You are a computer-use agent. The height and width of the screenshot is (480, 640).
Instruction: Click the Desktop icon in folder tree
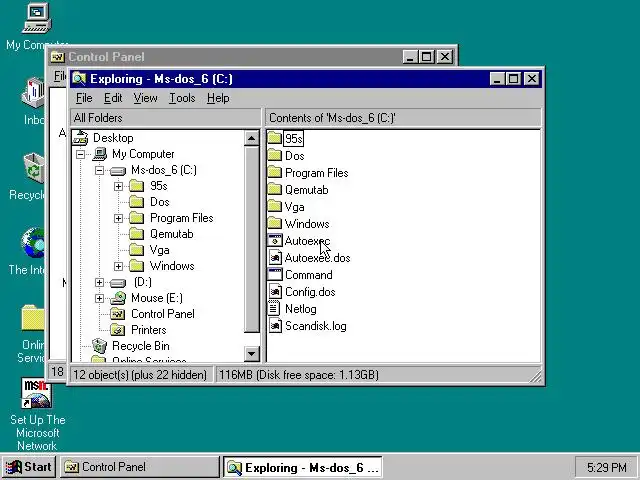pos(80,138)
